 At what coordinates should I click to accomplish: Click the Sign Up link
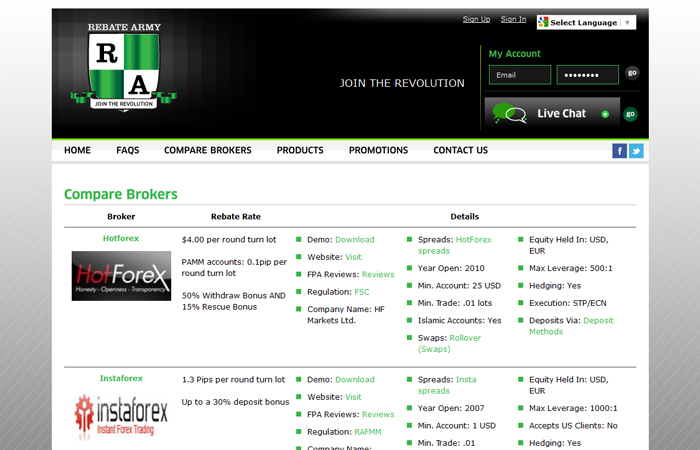[x=476, y=19]
